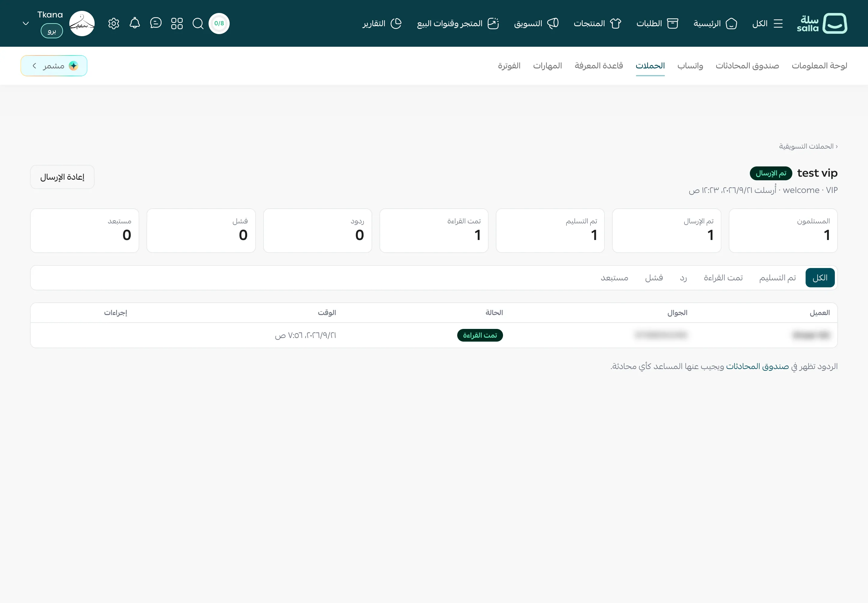Click the Salla logo in header
Viewport: 868px width, 603px height.
[x=822, y=24]
